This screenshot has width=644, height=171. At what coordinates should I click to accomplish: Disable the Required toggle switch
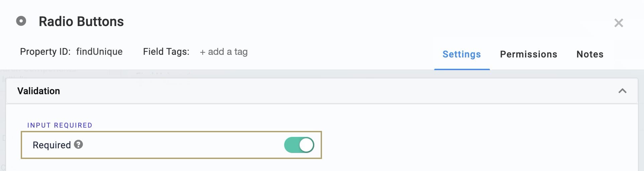299,145
